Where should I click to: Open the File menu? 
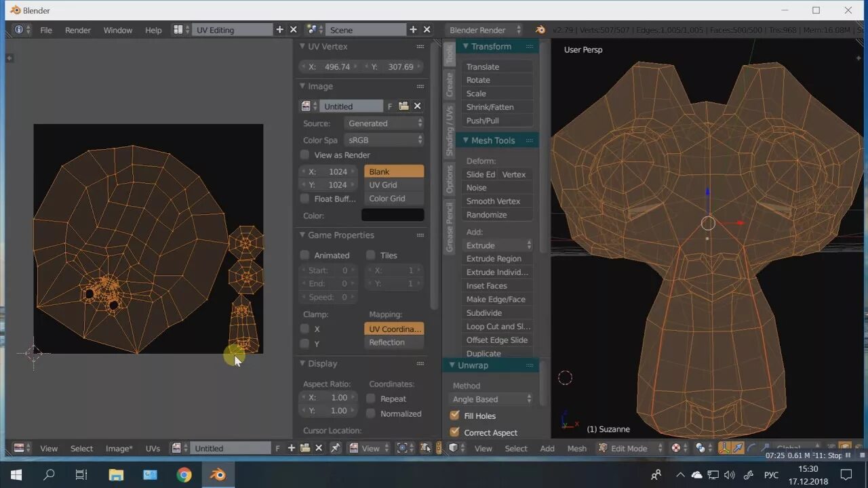tap(45, 30)
